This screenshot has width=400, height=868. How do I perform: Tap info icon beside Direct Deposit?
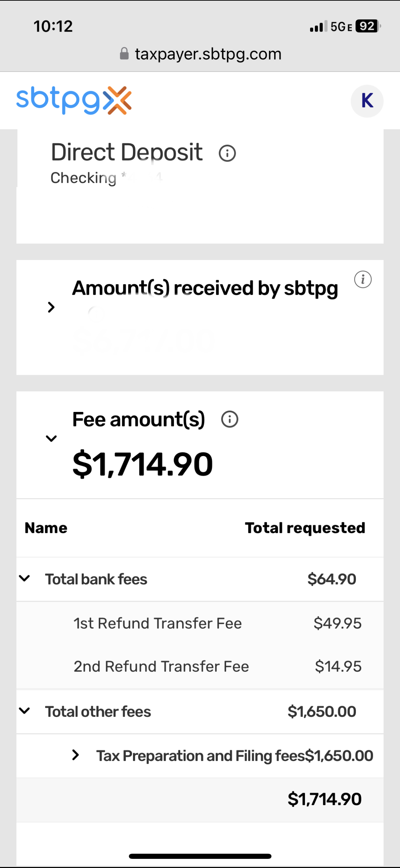[227, 153]
